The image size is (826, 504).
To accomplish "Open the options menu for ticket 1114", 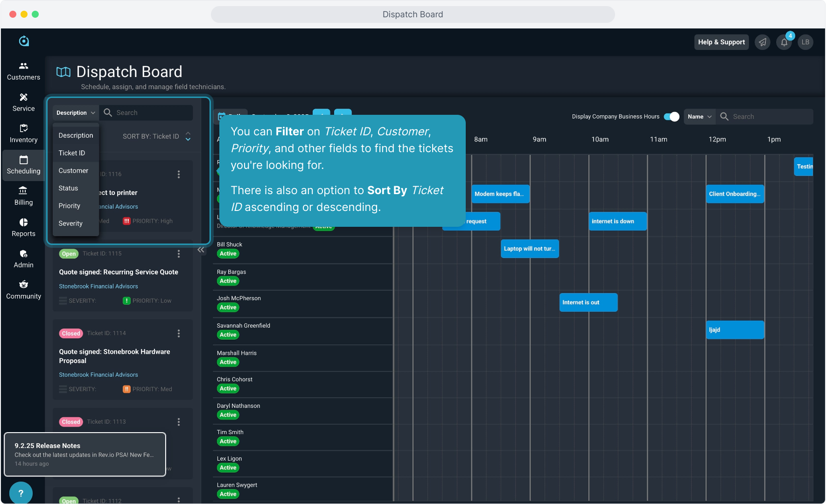I will pyautogui.click(x=179, y=333).
